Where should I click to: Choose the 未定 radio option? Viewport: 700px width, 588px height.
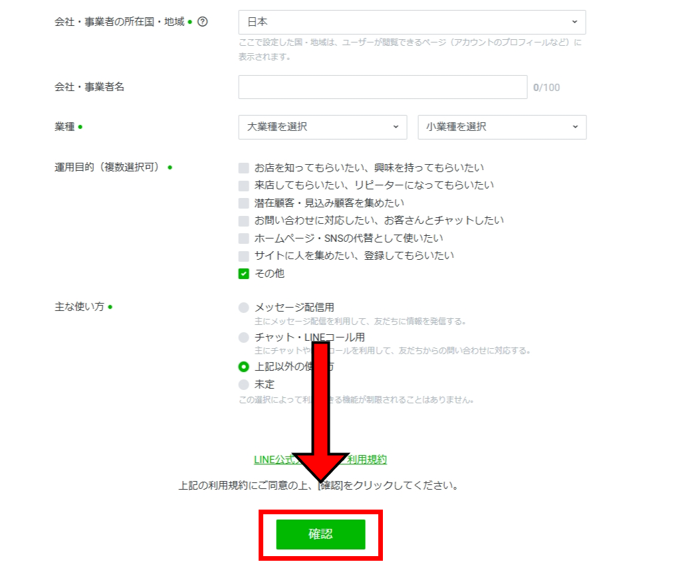pyautogui.click(x=244, y=385)
